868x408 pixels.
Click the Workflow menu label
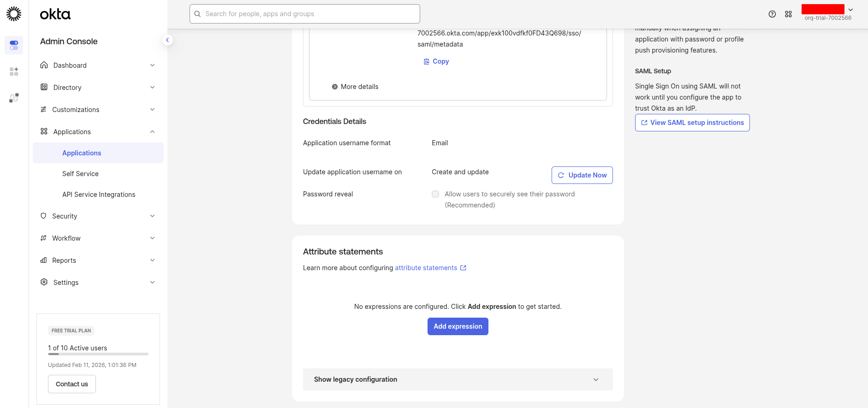click(x=66, y=238)
